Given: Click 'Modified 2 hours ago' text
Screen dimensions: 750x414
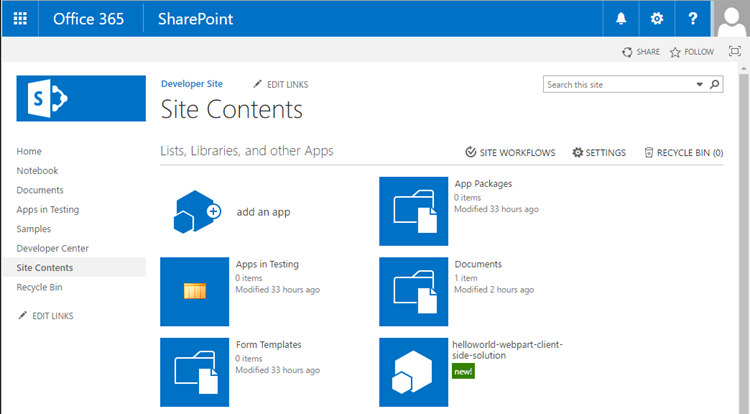Looking at the screenshot, I should [x=494, y=290].
